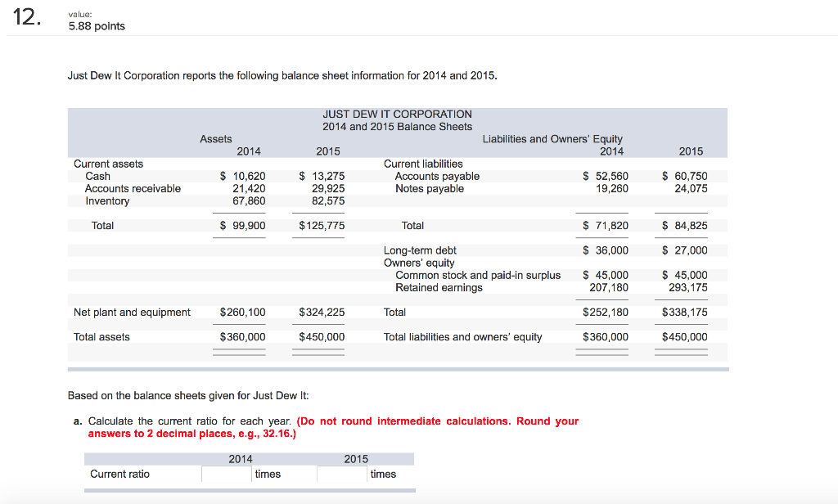The width and height of the screenshot is (838, 504).
Task: Click retained earnings value 293,175
Action: [687, 287]
